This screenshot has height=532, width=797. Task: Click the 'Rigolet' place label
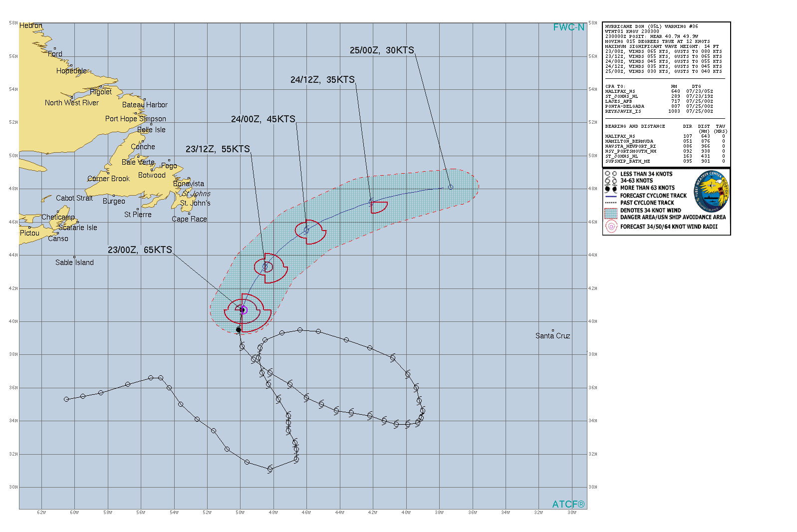(x=101, y=92)
